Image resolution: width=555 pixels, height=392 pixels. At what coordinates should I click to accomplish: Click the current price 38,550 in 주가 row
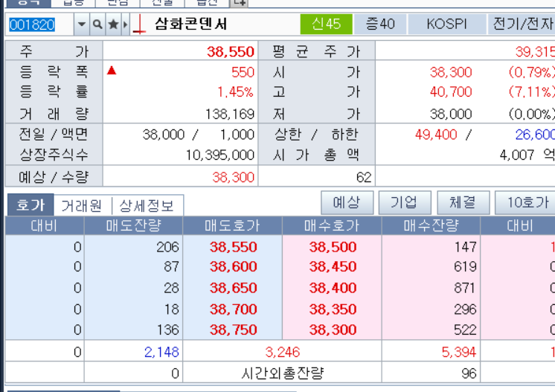tap(231, 52)
